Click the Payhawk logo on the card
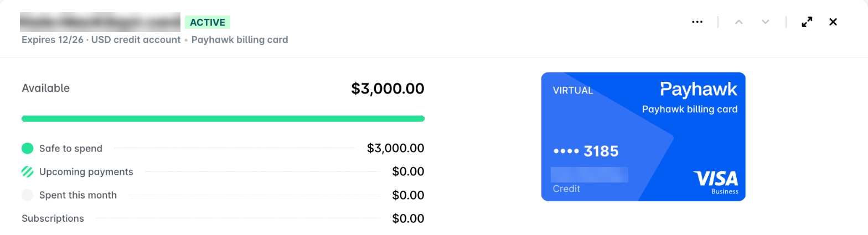The height and width of the screenshot is (235, 868). pos(699,89)
